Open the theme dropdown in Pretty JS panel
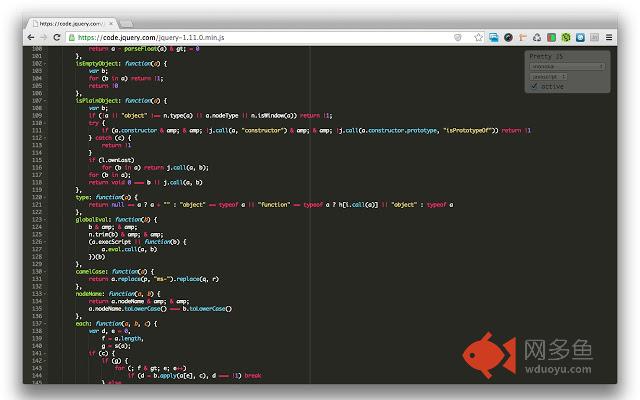Screen dimensions: 640x400 click(x=566, y=66)
